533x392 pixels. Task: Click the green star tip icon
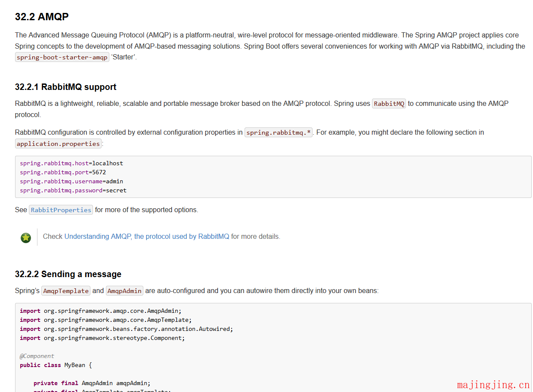pos(26,238)
